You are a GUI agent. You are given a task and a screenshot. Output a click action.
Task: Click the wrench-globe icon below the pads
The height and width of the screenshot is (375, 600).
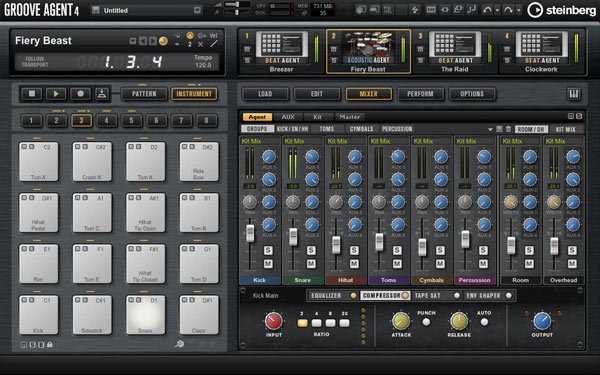click(x=179, y=344)
